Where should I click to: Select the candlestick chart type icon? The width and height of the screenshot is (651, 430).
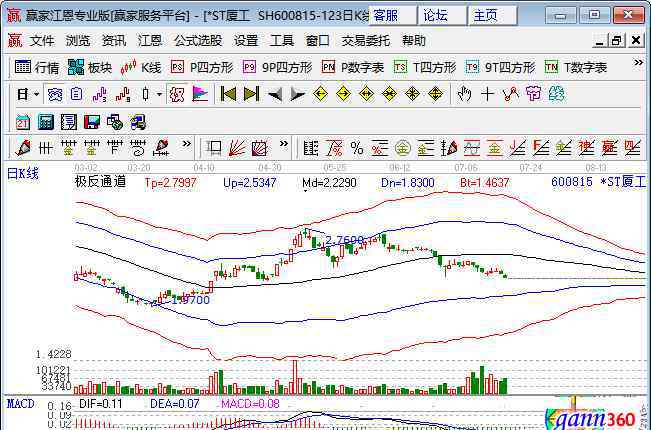145,95
